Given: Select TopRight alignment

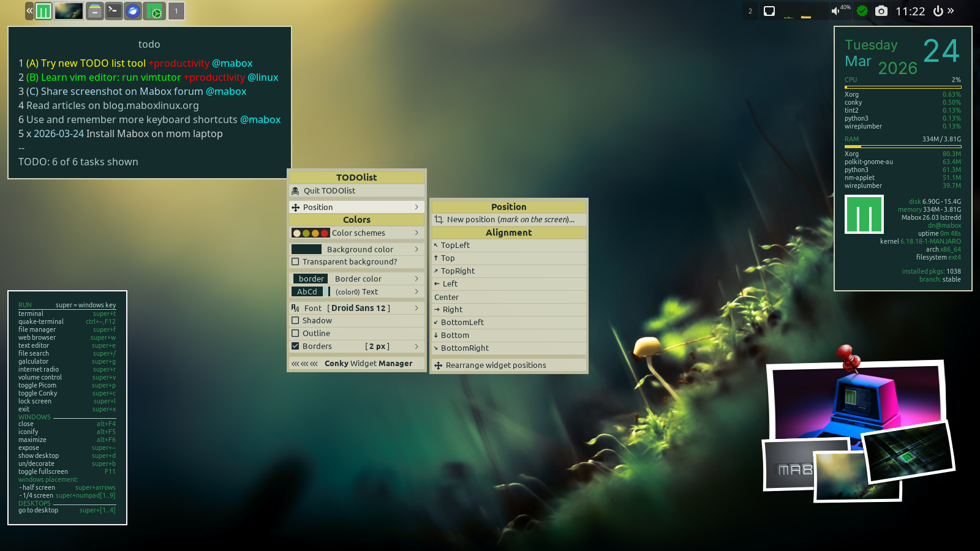Looking at the screenshot, I should tap(458, 271).
